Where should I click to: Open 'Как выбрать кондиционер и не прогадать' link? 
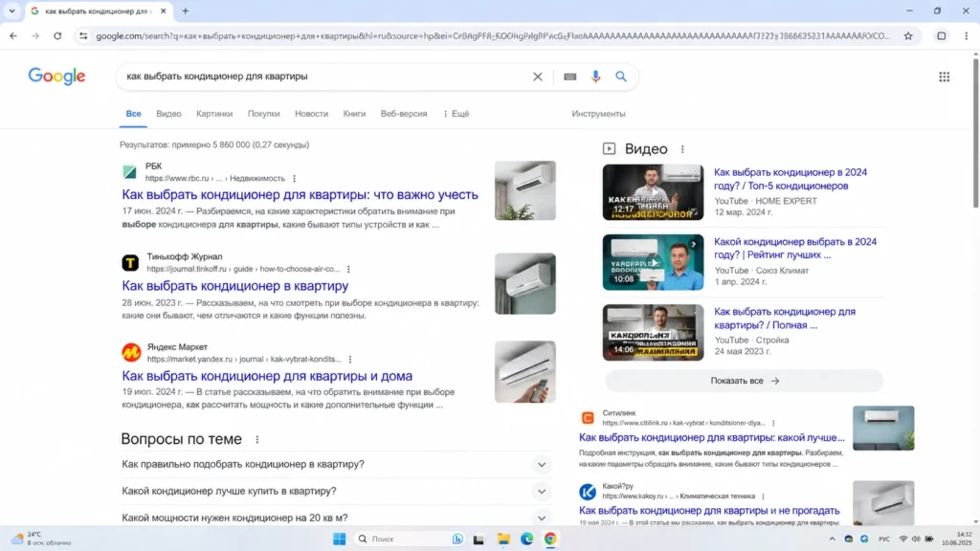[x=709, y=511]
